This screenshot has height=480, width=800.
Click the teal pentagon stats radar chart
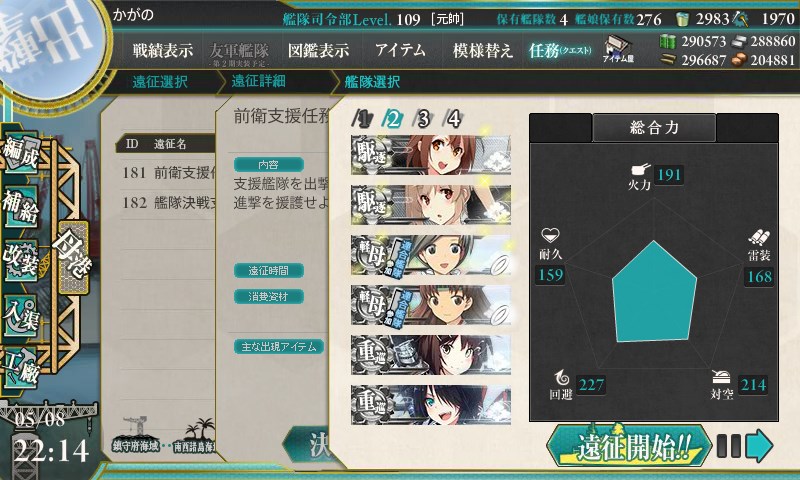pyautogui.click(x=654, y=292)
